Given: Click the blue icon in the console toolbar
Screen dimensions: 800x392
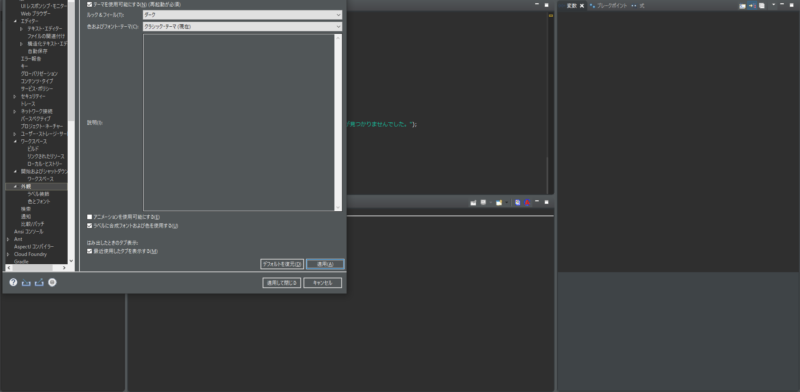Looking at the screenshot, I should coord(517,203).
